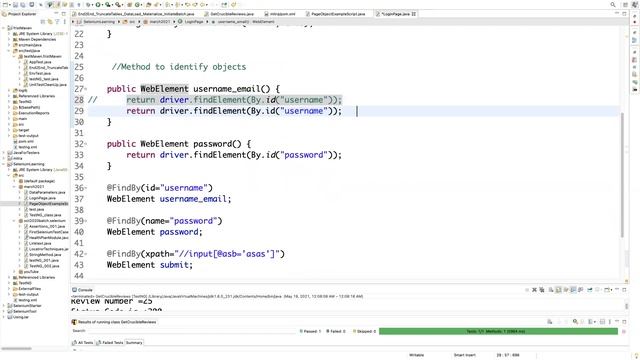640x360 pixels.
Task: Open the console selection dropdown in Console toolbar
Action: pyautogui.click(x=612, y=290)
